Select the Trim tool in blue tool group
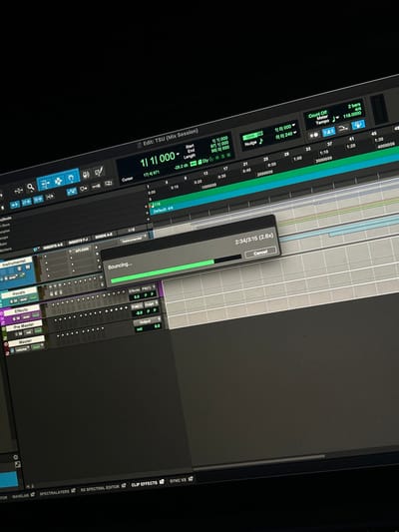The image size is (399, 532). [x=45, y=184]
